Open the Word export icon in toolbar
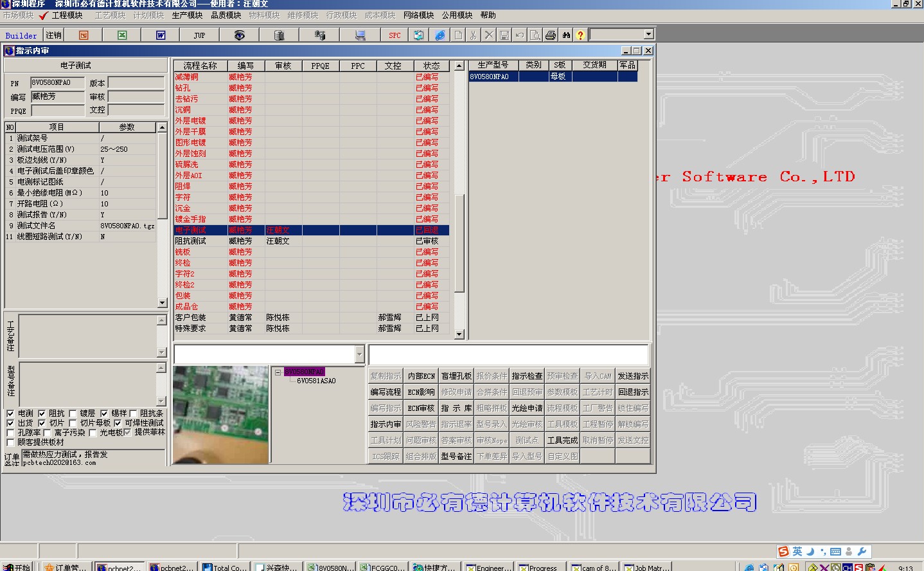924x571 pixels. pos(161,35)
